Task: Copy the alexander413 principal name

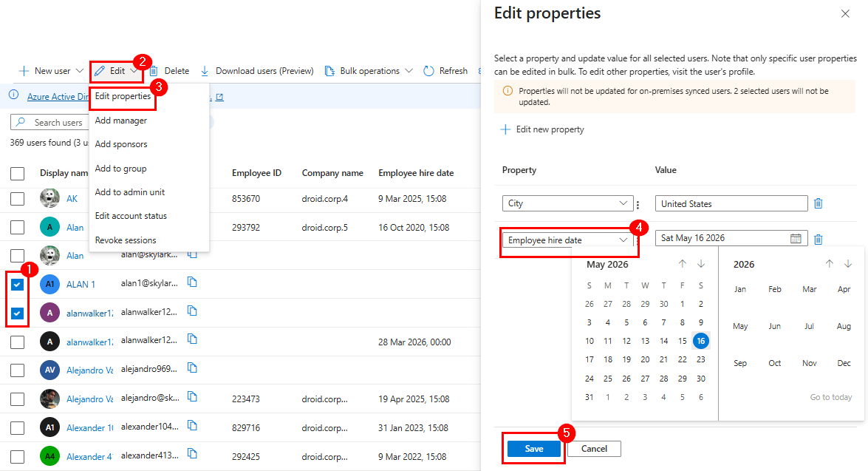Action: (x=192, y=454)
